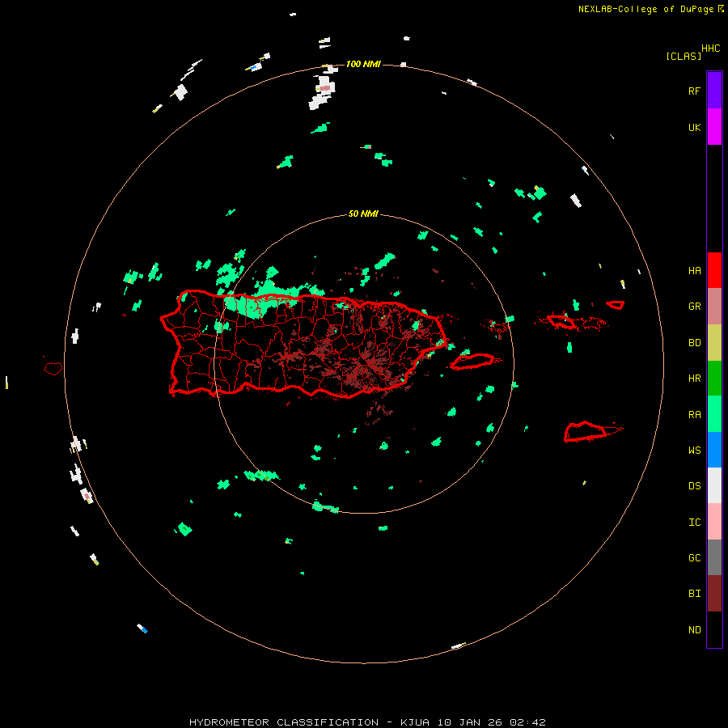Click the HA red legend swatch

pos(714,270)
